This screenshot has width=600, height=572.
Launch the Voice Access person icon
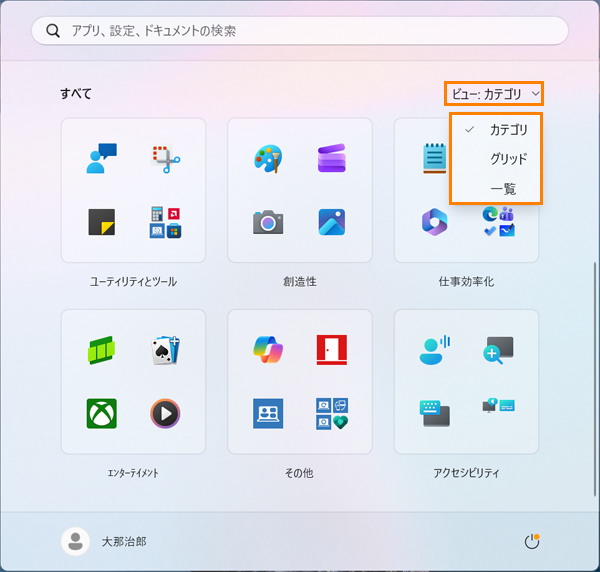(x=435, y=350)
